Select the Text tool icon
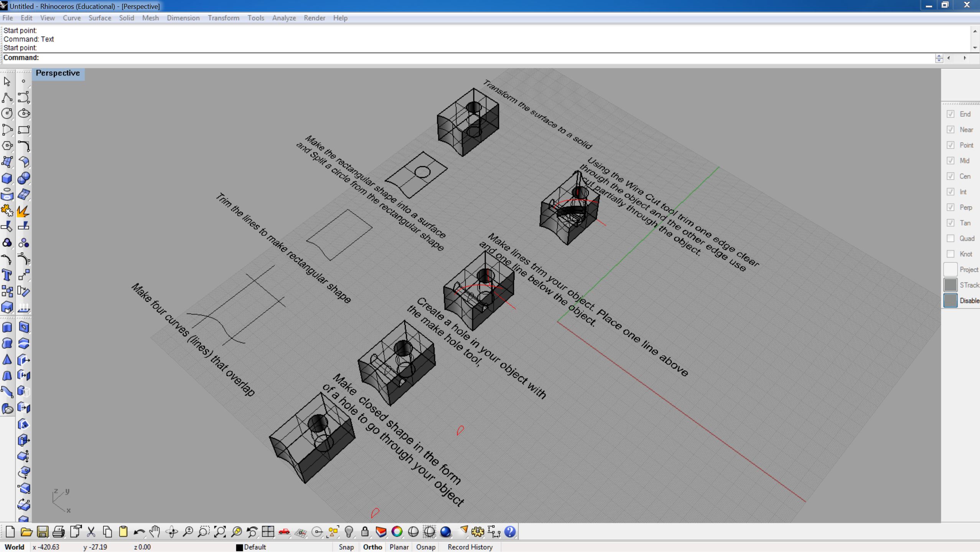Image resolution: width=980 pixels, height=552 pixels. pyautogui.click(x=7, y=275)
